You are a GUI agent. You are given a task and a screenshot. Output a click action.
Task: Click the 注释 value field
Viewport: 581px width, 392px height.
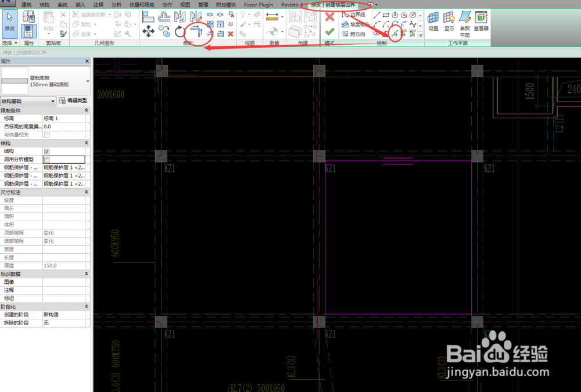point(64,290)
